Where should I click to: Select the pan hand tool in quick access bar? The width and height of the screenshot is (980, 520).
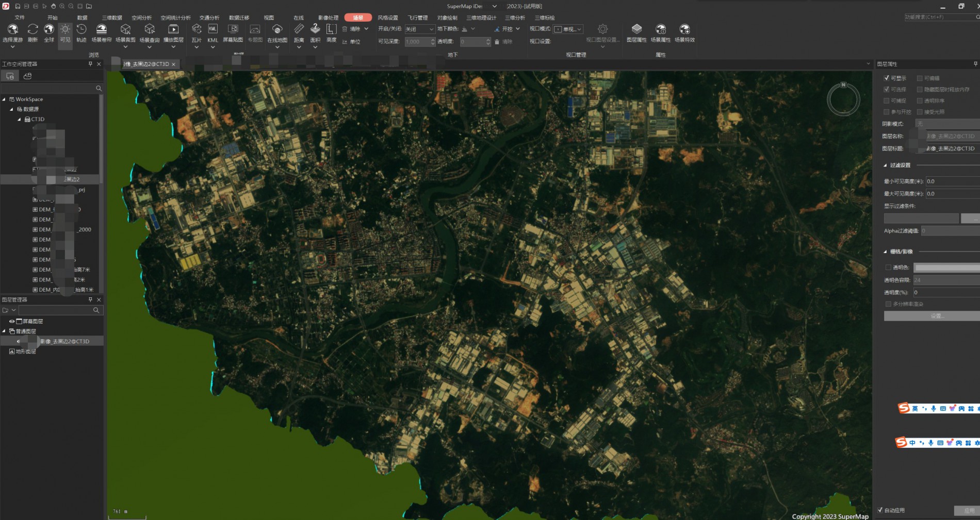(x=53, y=6)
